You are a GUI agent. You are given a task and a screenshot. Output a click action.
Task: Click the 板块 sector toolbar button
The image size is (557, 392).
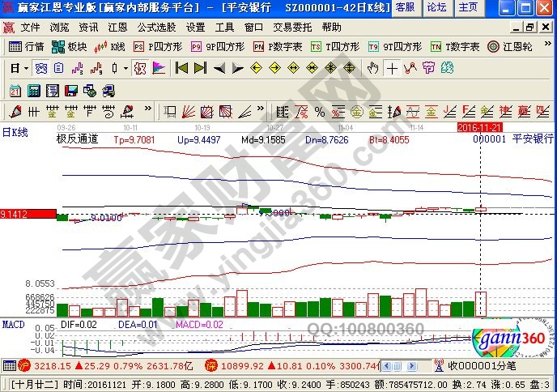pos(70,47)
